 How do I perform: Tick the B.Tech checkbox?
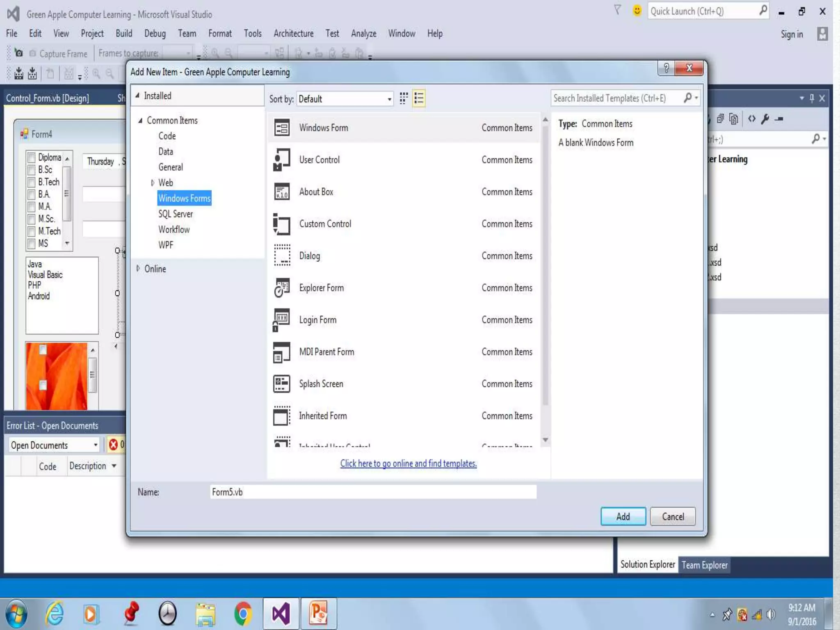(x=31, y=182)
